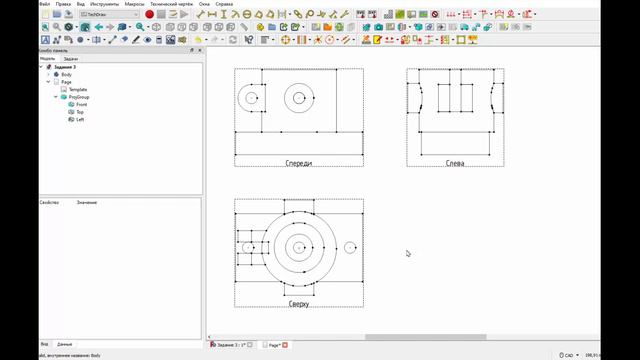Click the camera active view icon
Viewport: 640px width, 360px height.
[378, 27]
